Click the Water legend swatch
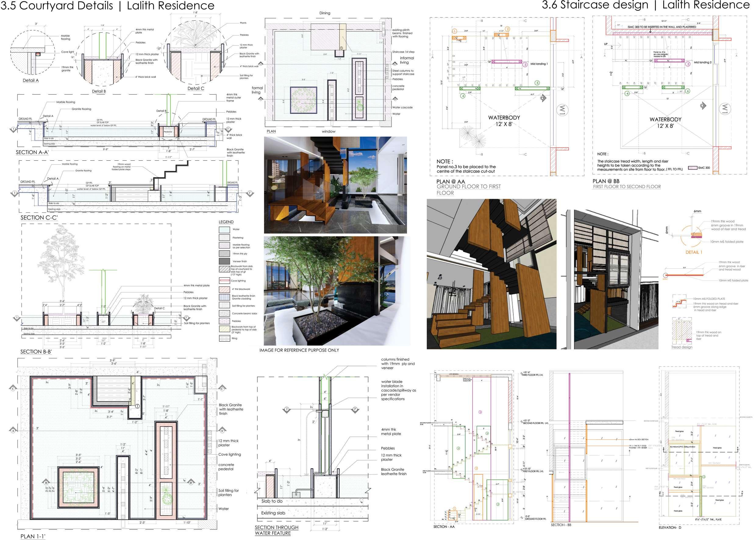This screenshot has height=540, width=756. tap(224, 229)
